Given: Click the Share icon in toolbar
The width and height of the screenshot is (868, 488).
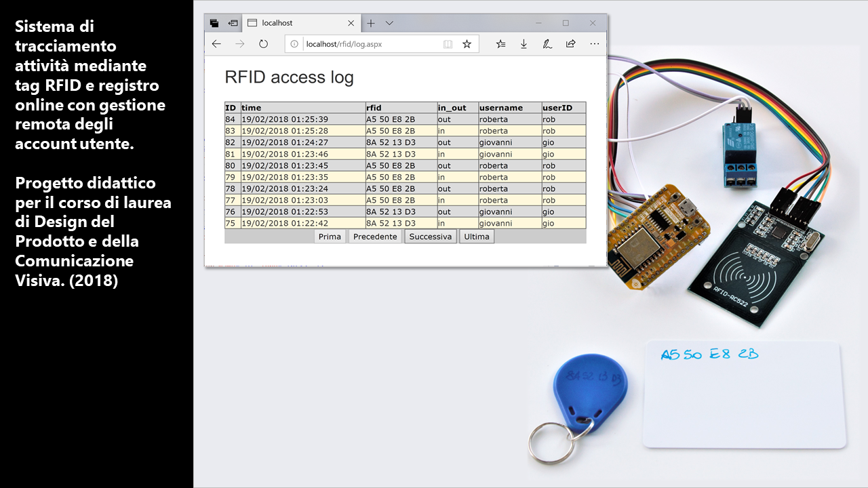Looking at the screenshot, I should (x=570, y=44).
